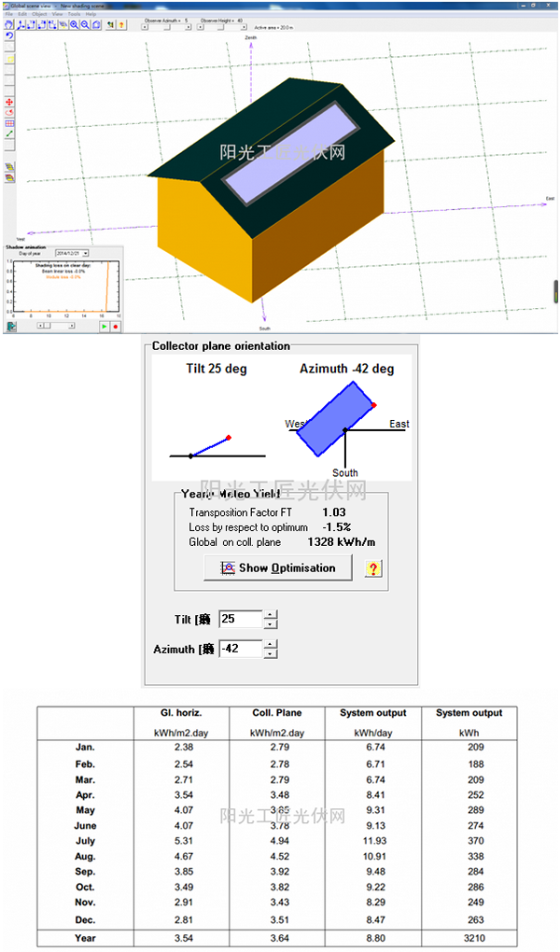560x952 pixels.
Task: Open the Tools menu
Action: click(74, 14)
